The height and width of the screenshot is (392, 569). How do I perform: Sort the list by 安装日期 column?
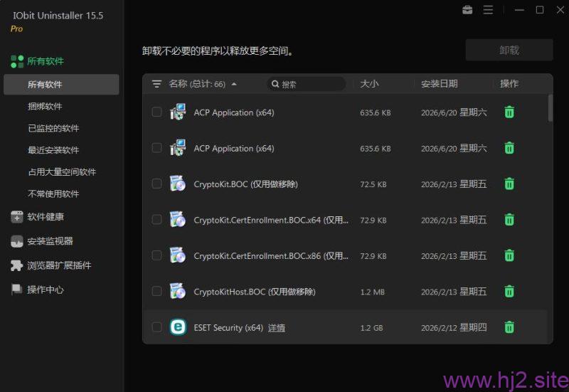(439, 84)
